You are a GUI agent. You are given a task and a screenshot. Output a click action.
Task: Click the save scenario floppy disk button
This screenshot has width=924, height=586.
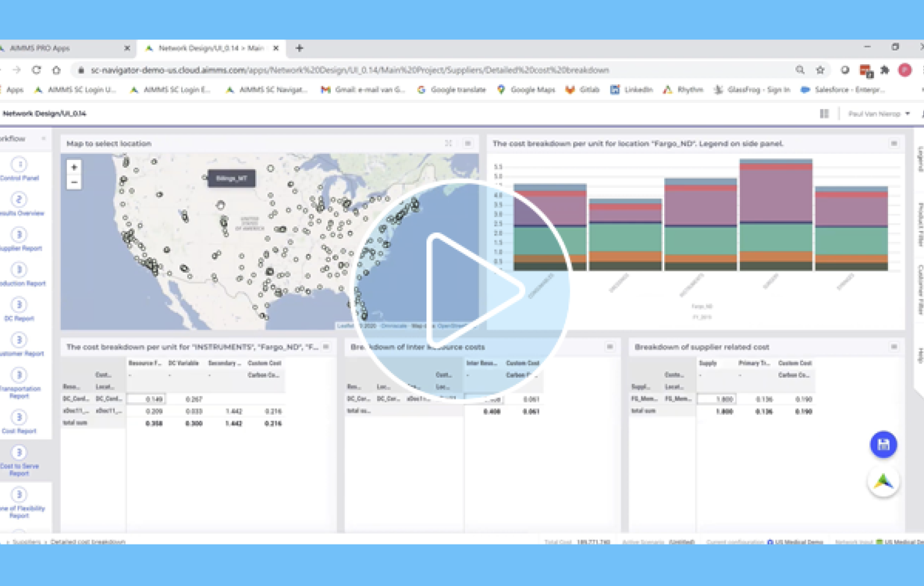pos(882,445)
